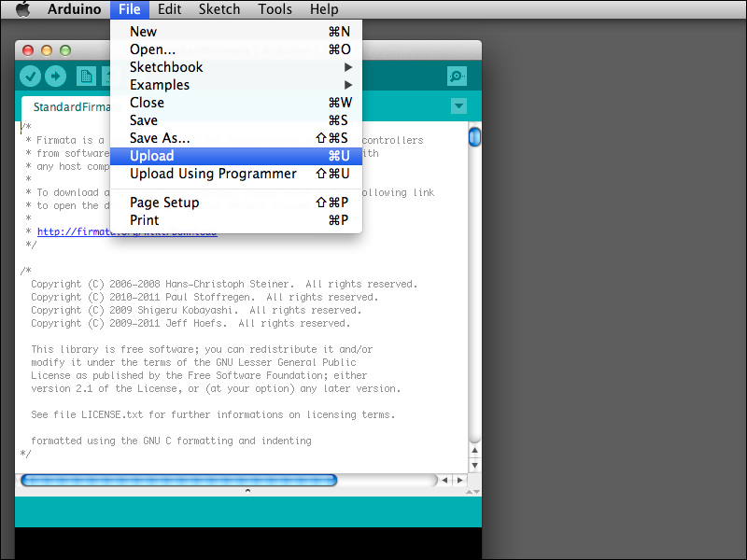The height and width of the screenshot is (560, 747).
Task: Click the Open toolbar icon
Action: point(108,77)
